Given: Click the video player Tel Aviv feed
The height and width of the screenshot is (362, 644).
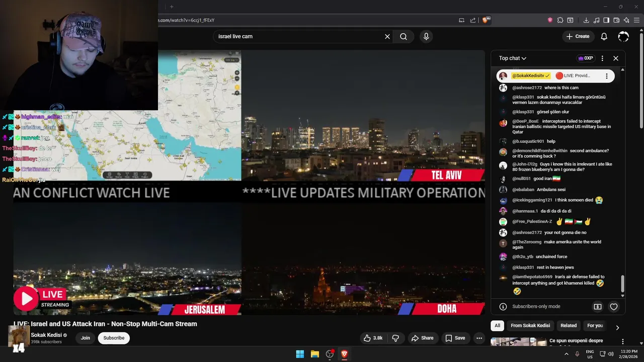Looking at the screenshot, I should click(363, 116).
